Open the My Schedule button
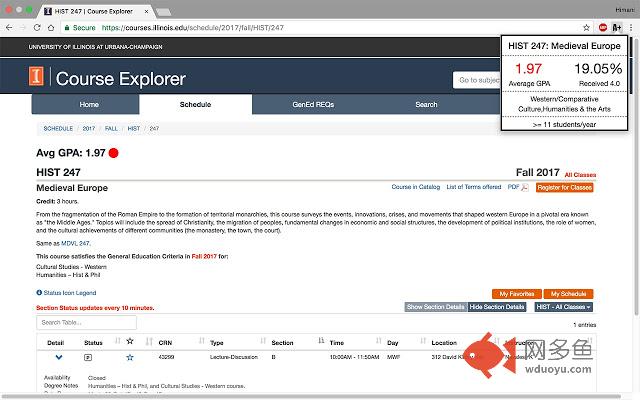The image size is (640, 400). [568, 294]
